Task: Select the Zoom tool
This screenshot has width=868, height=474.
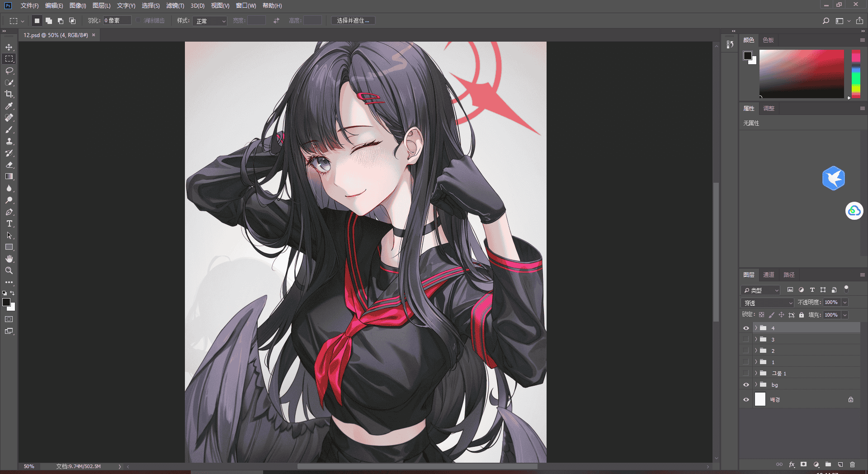Action: tap(9, 270)
